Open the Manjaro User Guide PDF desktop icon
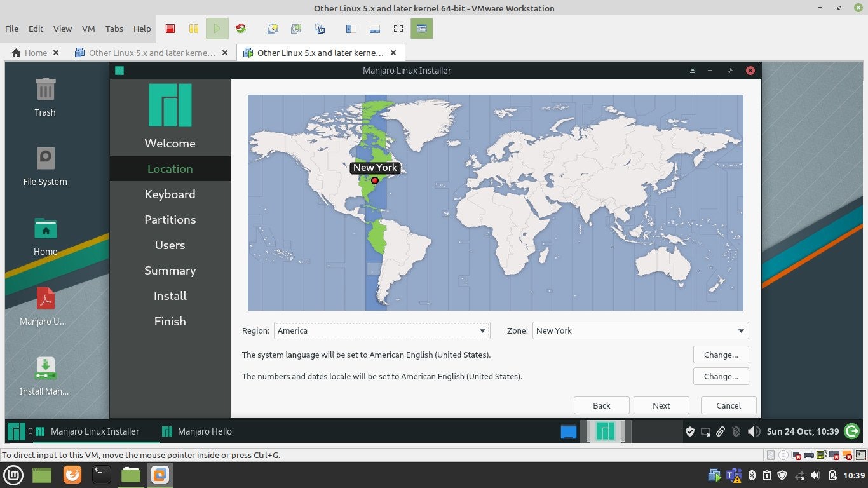This screenshot has height=488, width=868. (x=45, y=306)
